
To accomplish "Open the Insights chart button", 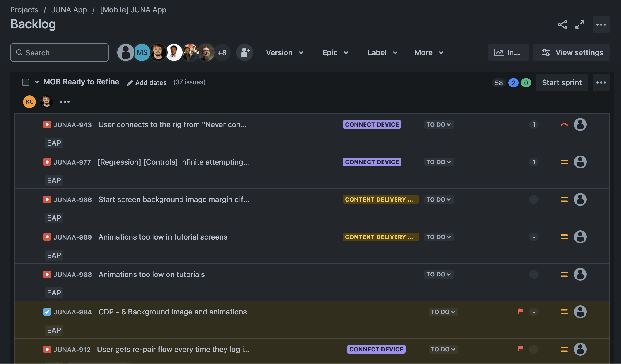I will point(508,52).
